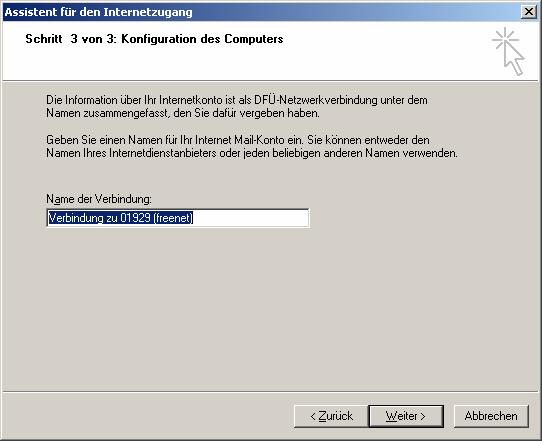The image size is (542, 441).
Task: Click the line 'Namen zusammengefasst, den Sie dafür vergeben haben'
Action: coord(183,113)
